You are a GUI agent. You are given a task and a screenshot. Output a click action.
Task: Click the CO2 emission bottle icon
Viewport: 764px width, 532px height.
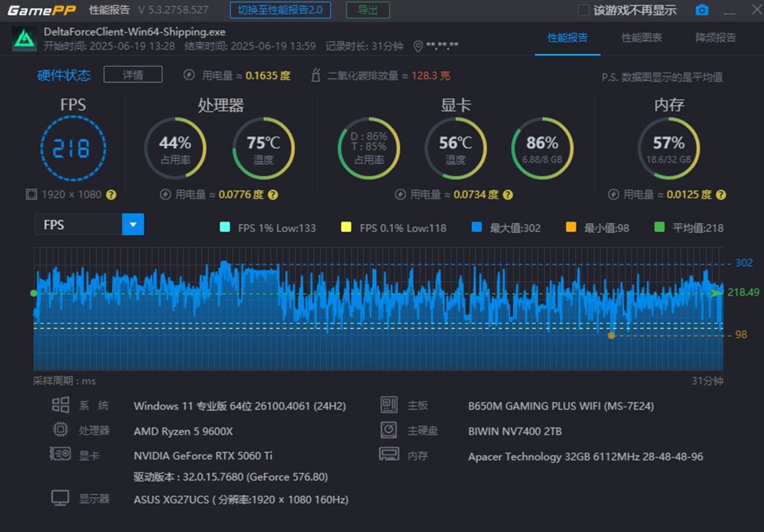click(316, 75)
